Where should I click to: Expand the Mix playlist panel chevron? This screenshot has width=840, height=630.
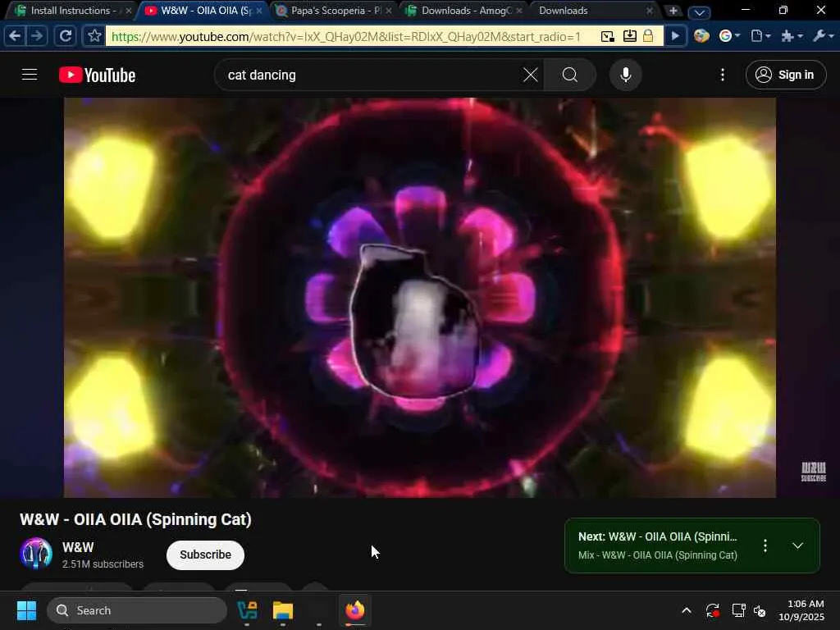click(x=797, y=546)
